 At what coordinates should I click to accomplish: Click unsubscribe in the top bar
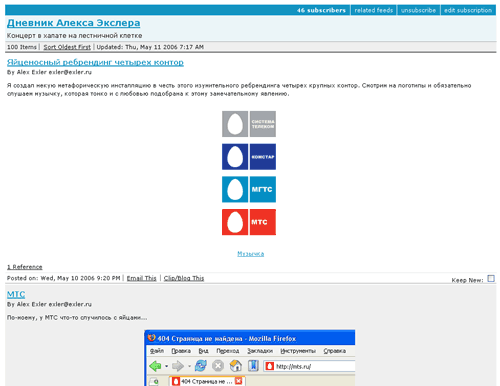(418, 10)
